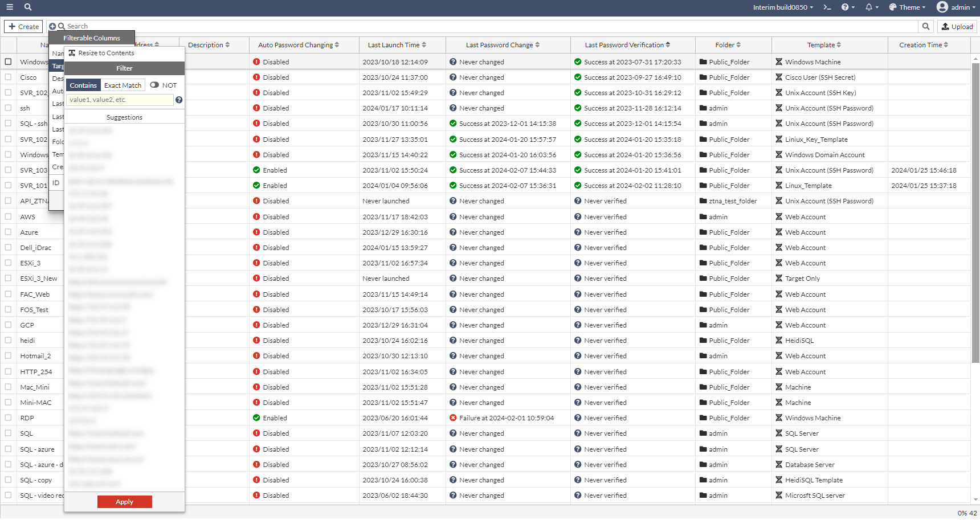Click the template icon beside Cisco User (SSH Secret)
Image resolution: width=980 pixels, height=520 pixels.
(x=779, y=77)
